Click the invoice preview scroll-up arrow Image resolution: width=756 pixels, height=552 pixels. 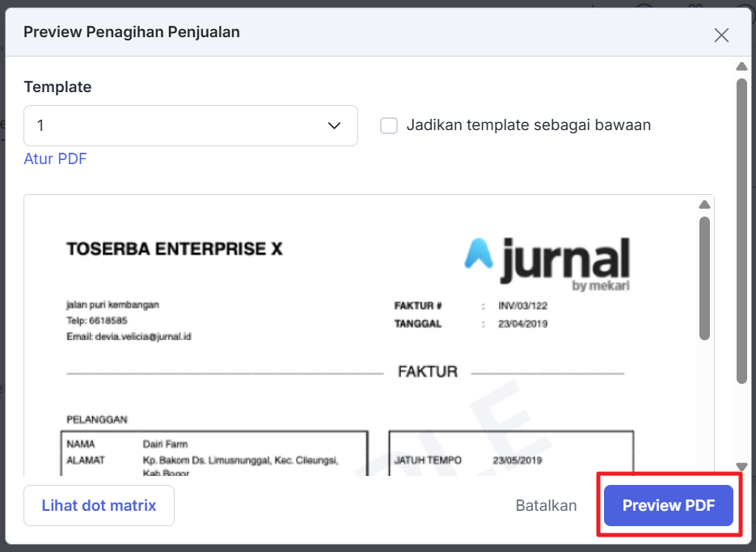[x=704, y=204]
